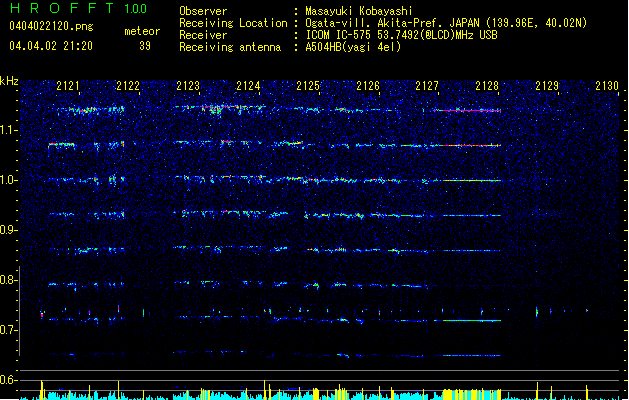The width and height of the screenshot is (629, 400).
Task: Click the 2129 time axis marker
Action: point(547,86)
